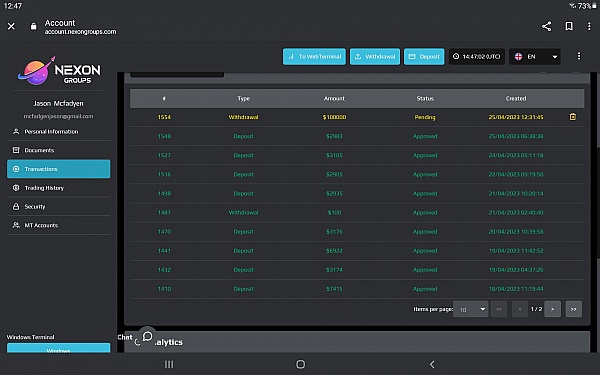Open To WebTerminal
The image size is (600, 375).
(314, 57)
